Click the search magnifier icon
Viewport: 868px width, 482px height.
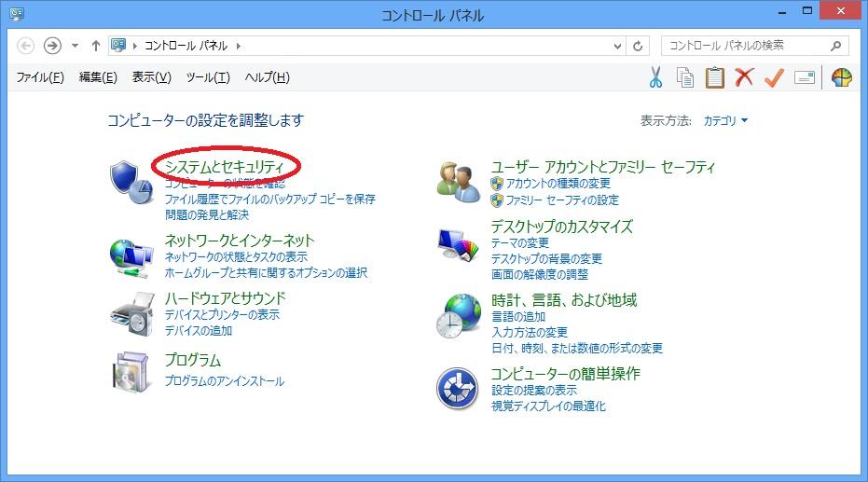[836, 46]
